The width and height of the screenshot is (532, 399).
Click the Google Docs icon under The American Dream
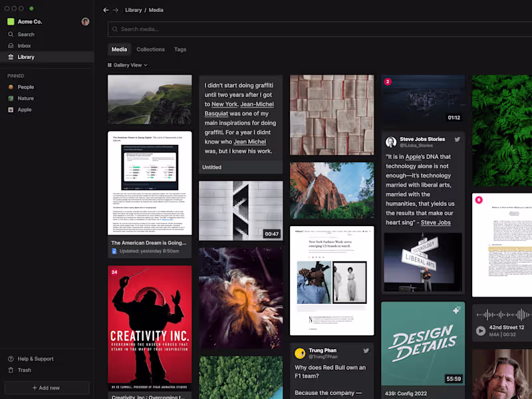coord(114,251)
